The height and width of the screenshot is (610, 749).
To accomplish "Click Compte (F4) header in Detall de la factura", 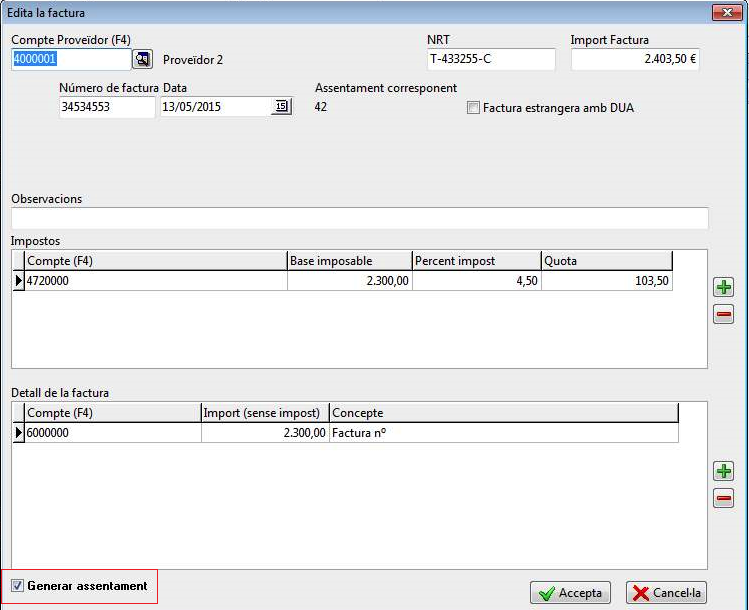I will 113,413.
